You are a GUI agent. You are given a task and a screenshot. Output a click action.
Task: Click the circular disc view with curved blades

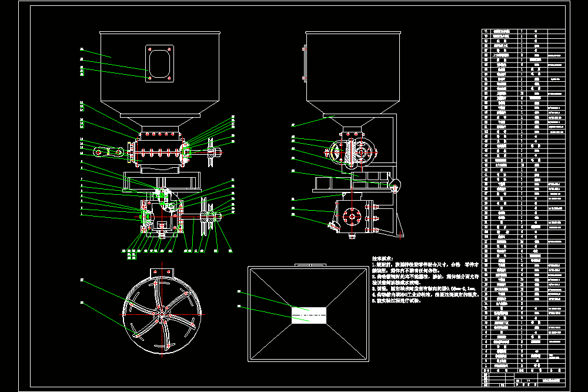point(162,315)
